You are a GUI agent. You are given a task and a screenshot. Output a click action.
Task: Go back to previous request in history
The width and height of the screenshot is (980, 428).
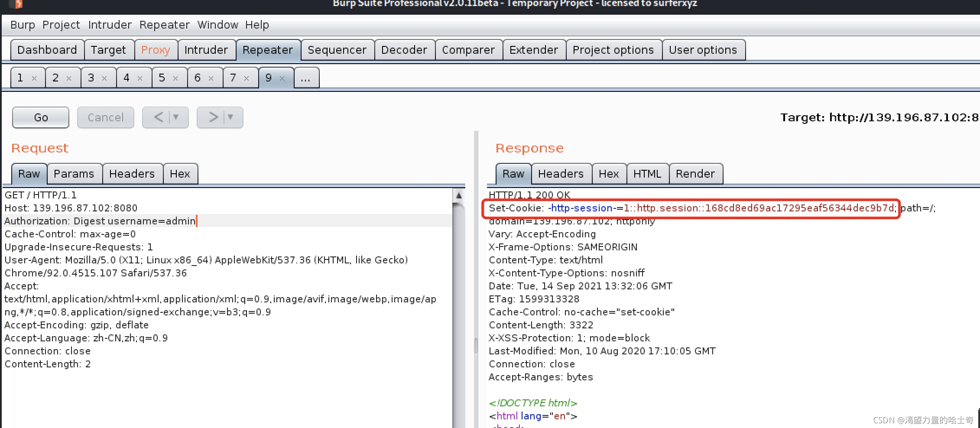(x=159, y=117)
